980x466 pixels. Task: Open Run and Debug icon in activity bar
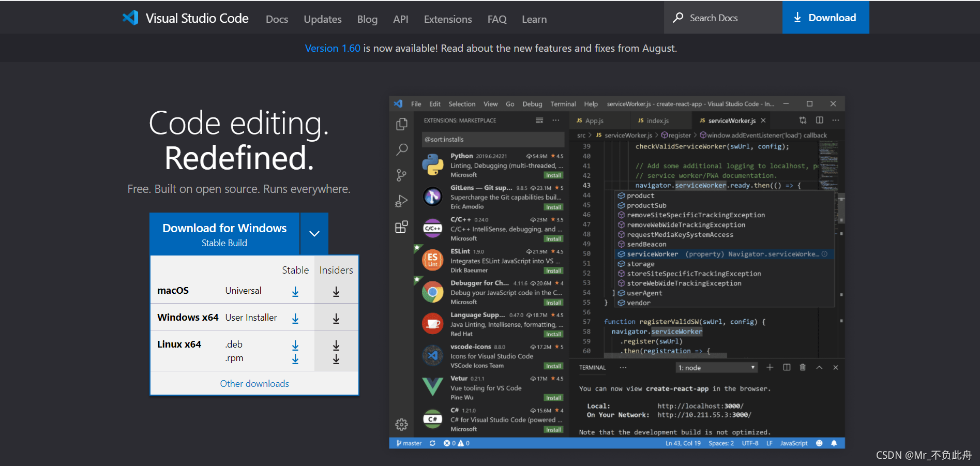click(401, 201)
